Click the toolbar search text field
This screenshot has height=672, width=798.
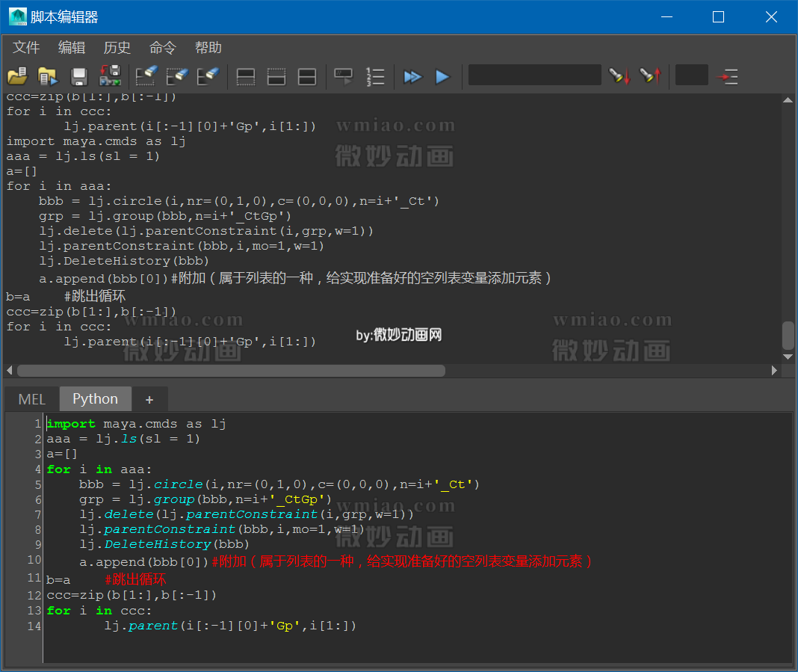(x=534, y=75)
